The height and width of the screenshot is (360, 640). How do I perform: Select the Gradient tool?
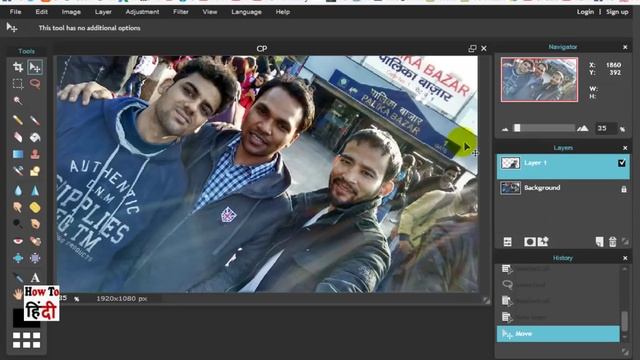coord(18,154)
